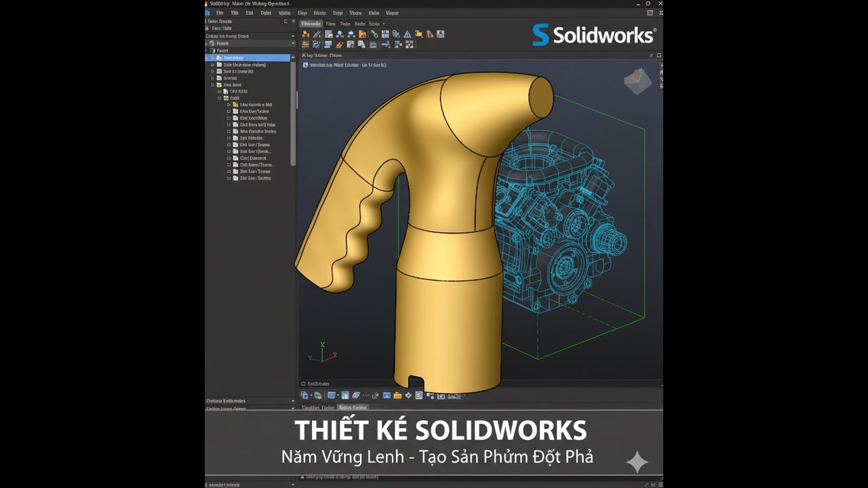The height and width of the screenshot is (488, 868).
Task: Tick the 'Cor( Doesont' row checkbox
Action: click(x=229, y=158)
